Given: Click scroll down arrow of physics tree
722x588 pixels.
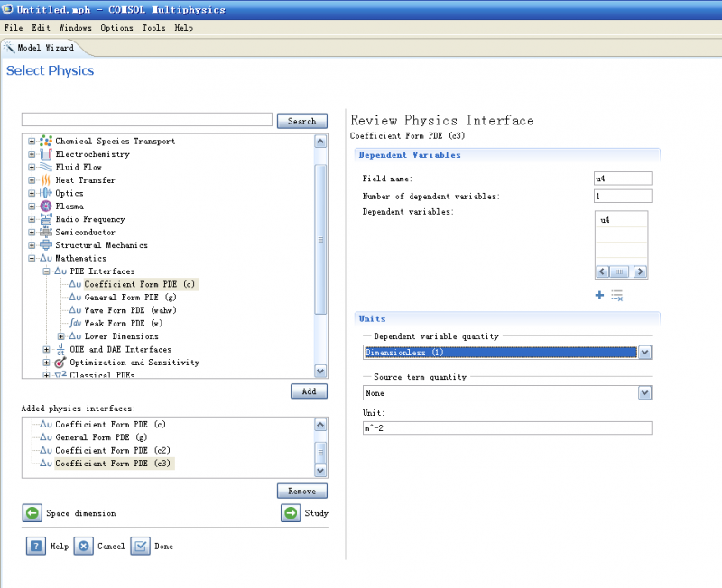Looking at the screenshot, I should (x=320, y=371).
